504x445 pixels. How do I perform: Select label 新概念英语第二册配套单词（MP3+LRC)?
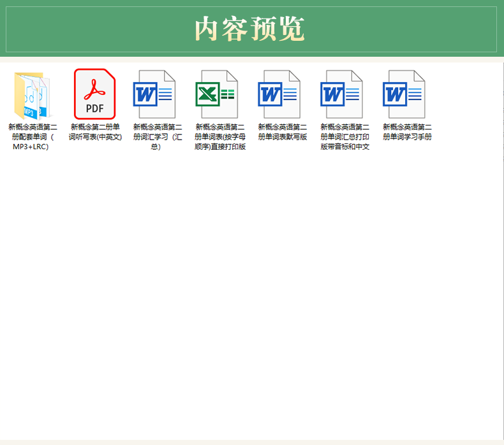pyautogui.click(x=33, y=137)
